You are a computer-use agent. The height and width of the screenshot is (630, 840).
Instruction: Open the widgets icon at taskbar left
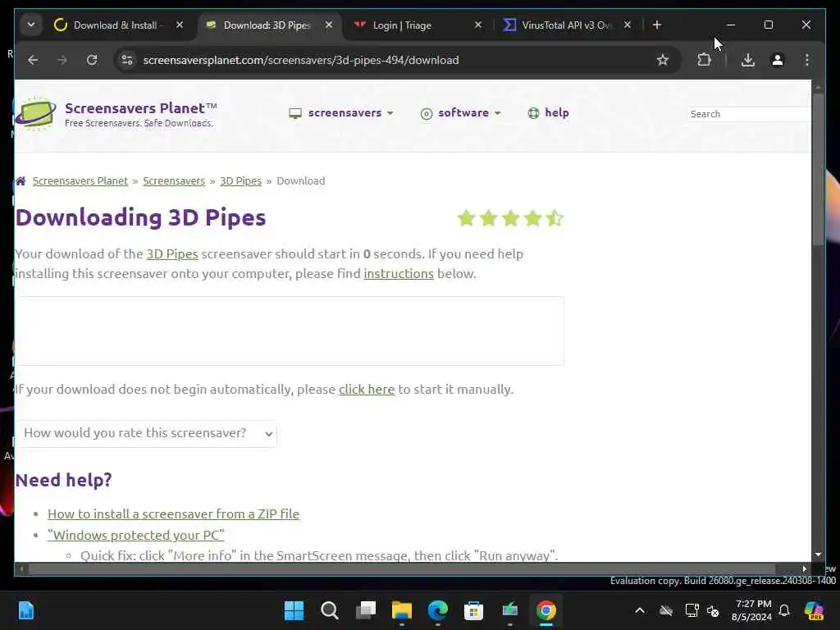pyautogui.click(x=25, y=610)
